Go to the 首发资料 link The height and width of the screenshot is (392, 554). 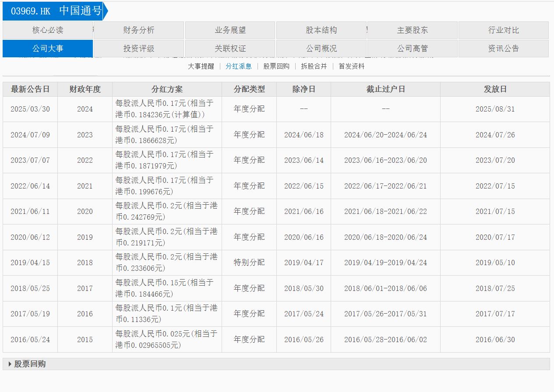pyautogui.click(x=352, y=66)
